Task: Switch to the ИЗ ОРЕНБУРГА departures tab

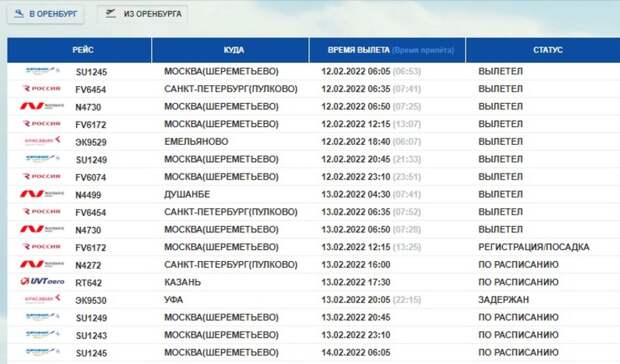Action: tap(143, 14)
